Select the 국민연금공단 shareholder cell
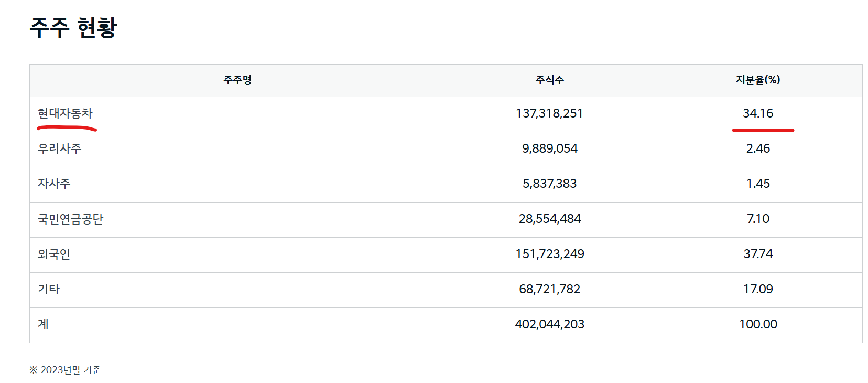 pyautogui.click(x=70, y=219)
